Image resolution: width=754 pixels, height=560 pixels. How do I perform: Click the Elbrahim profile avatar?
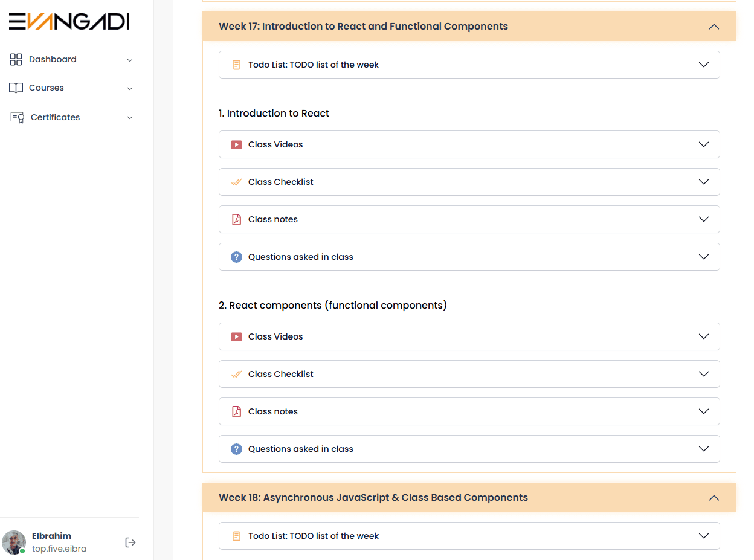[x=14, y=542]
